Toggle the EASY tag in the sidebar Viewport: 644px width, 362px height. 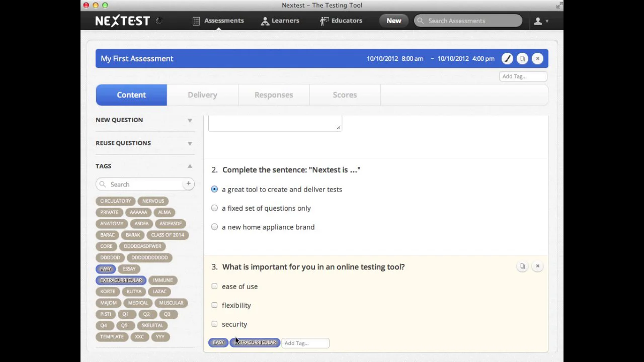(106, 269)
